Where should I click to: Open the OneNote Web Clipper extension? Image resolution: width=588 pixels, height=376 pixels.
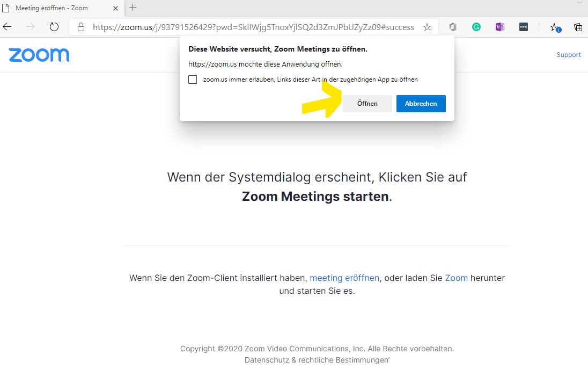point(499,27)
